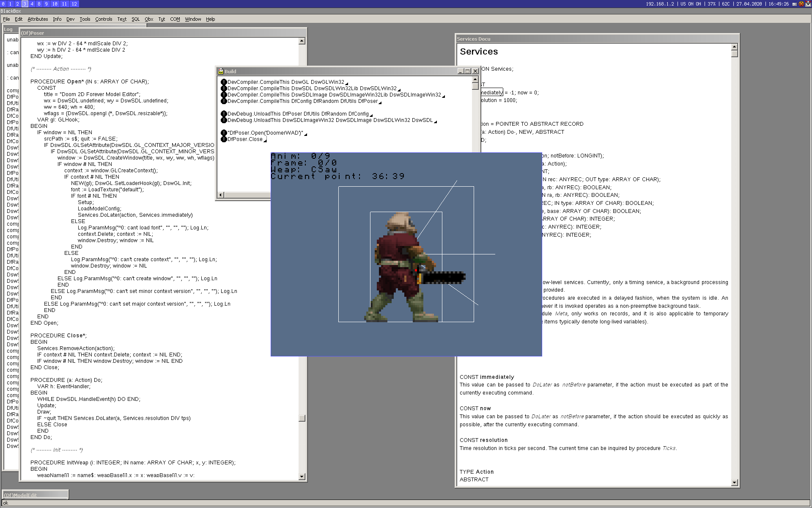
Task: Click the 62C temperature in top bar
Action: point(726,4)
